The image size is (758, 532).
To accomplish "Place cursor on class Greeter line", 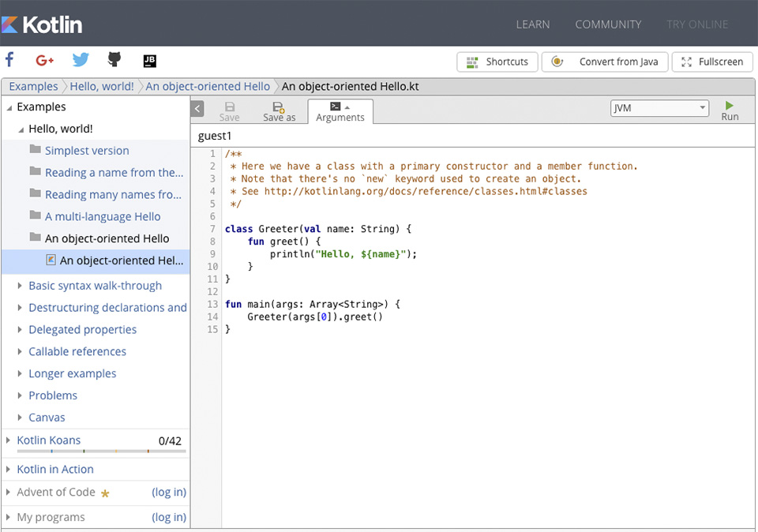I will (x=318, y=229).
